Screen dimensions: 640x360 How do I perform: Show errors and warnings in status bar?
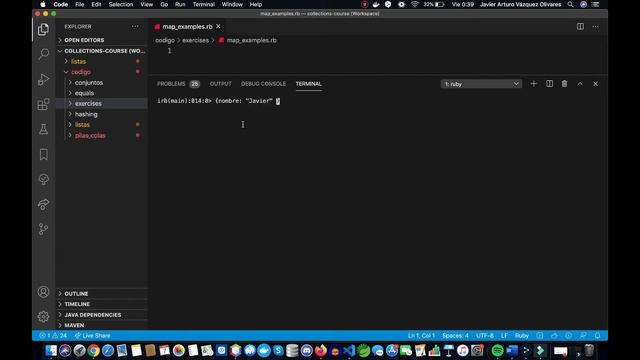(53, 336)
